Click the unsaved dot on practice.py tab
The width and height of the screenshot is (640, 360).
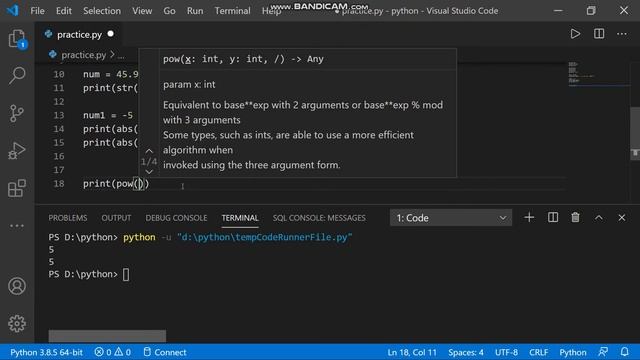pyautogui.click(x=111, y=34)
